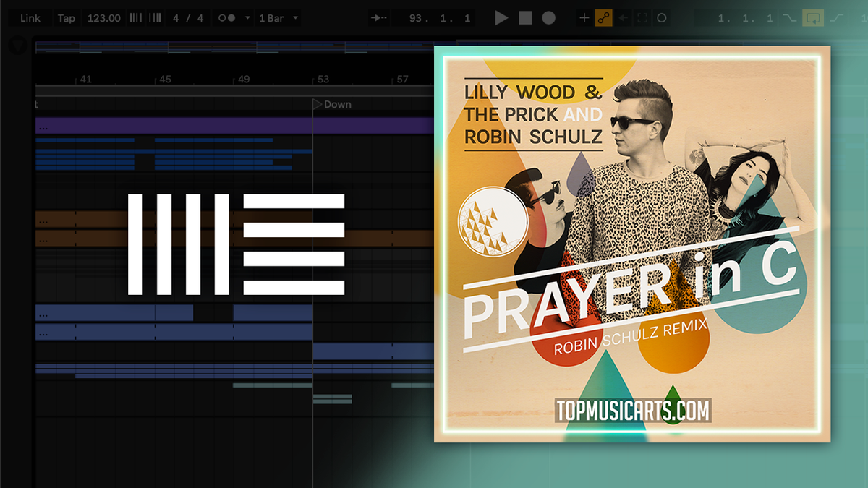Toggle the Link button

tap(30, 18)
